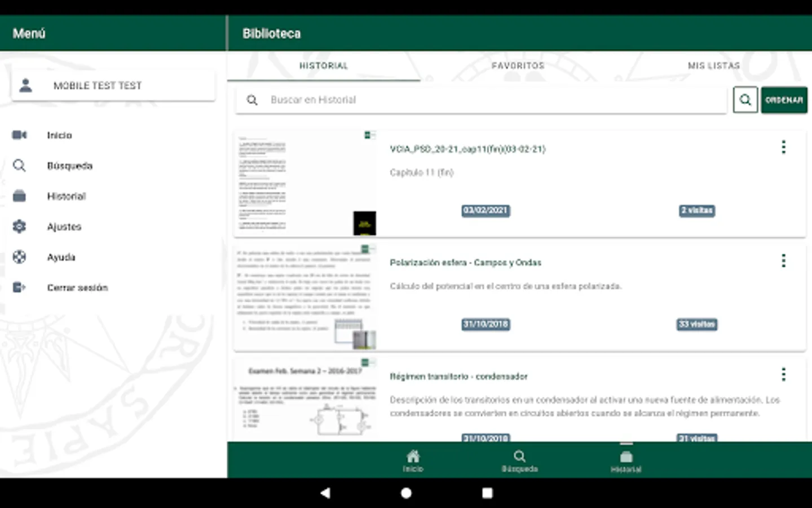812x508 pixels.
Task: Click the title Polarización esfera - Campos y Ondas
Action: click(465, 262)
